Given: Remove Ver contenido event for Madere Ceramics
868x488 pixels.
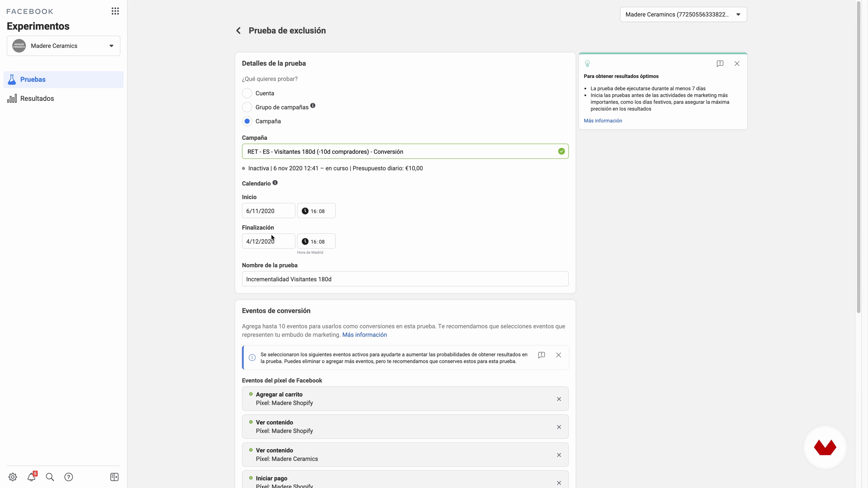Looking at the screenshot, I should coord(559,455).
